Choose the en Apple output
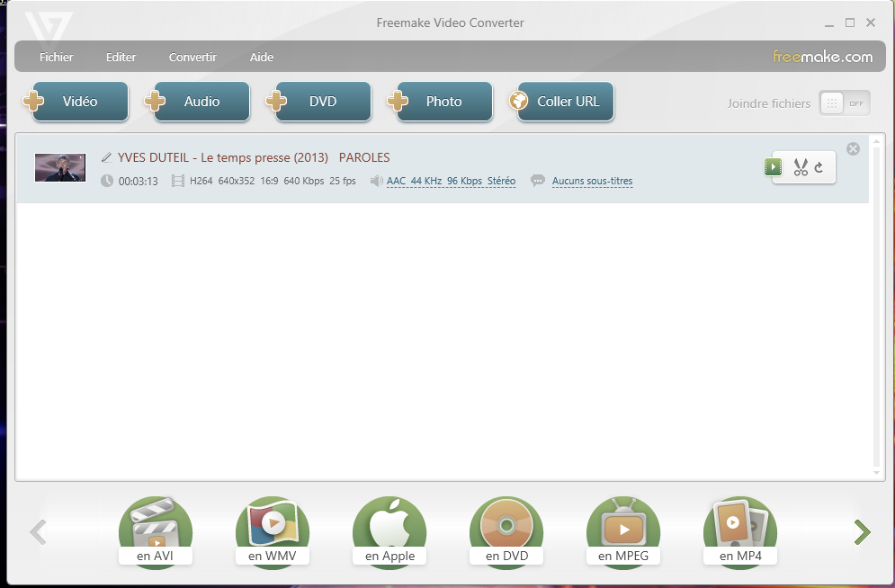The width and height of the screenshot is (895, 588). 389,531
